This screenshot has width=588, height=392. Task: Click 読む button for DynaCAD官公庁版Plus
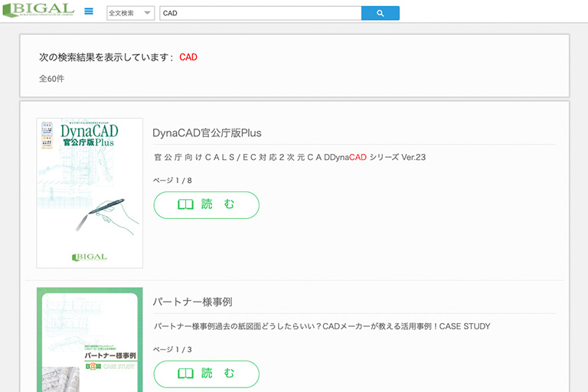tap(206, 205)
